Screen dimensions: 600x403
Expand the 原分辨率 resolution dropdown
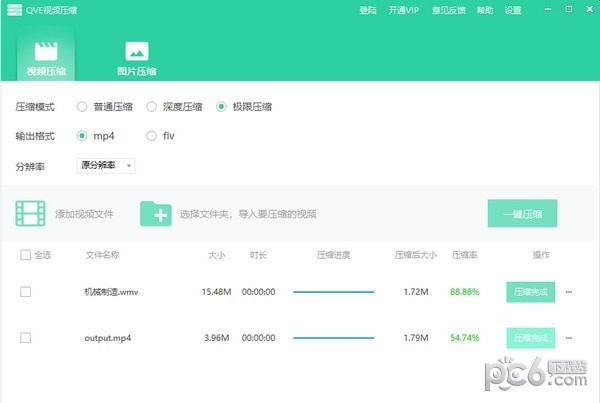(105, 165)
